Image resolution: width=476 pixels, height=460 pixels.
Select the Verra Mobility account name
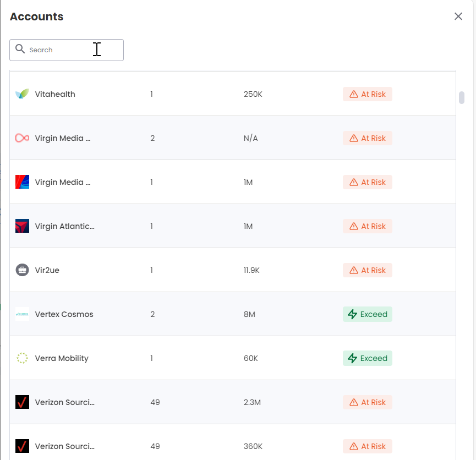(62, 358)
